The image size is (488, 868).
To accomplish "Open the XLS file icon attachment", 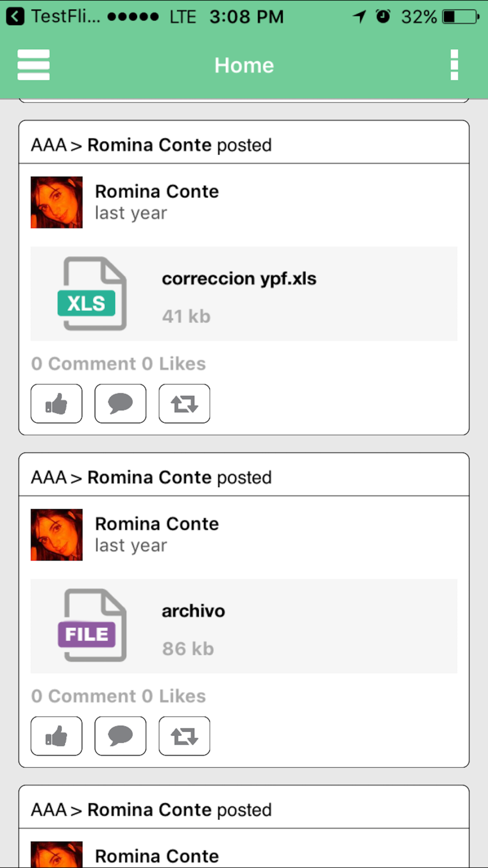I will click(x=92, y=293).
